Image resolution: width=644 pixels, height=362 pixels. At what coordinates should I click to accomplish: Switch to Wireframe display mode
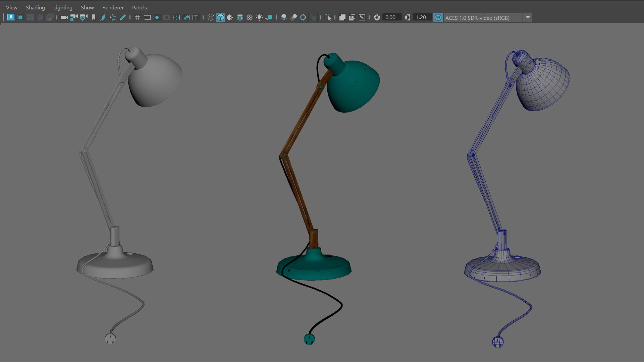click(211, 17)
